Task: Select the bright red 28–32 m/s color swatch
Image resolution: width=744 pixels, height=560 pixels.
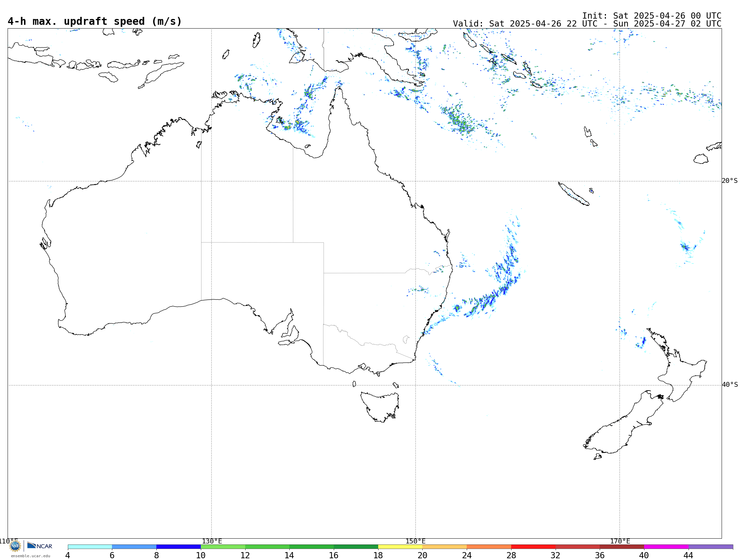Action: coord(533,547)
